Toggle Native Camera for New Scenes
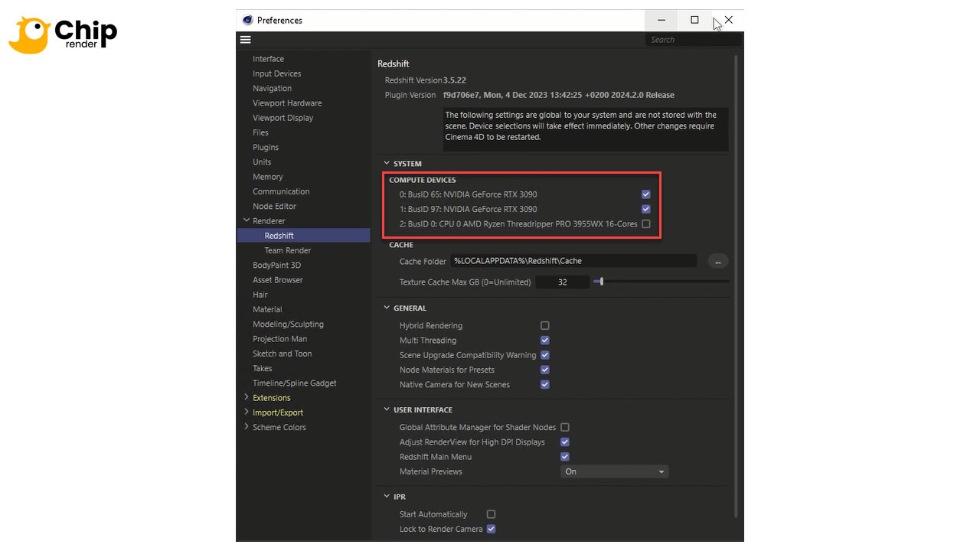The image size is (980, 551). click(x=545, y=384)
